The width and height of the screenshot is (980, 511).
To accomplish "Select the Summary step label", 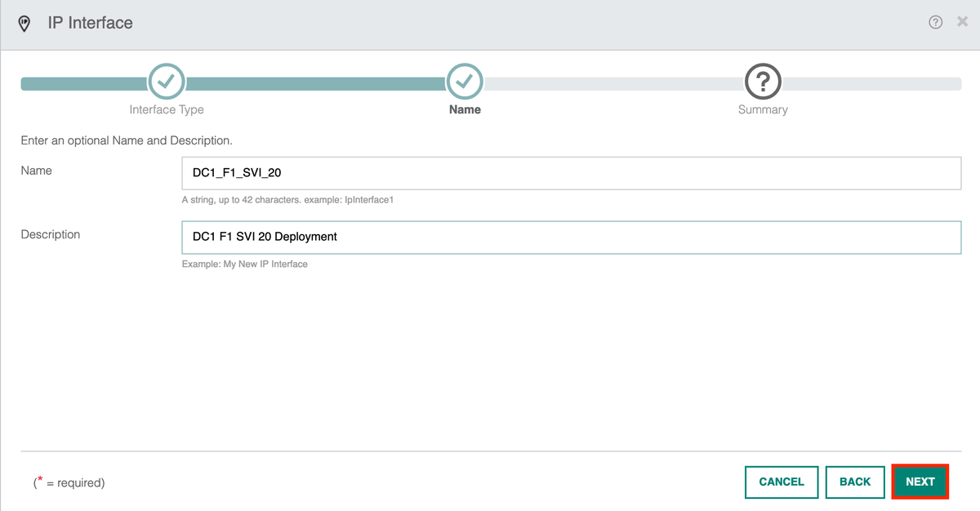I will (x=763, y=109).
